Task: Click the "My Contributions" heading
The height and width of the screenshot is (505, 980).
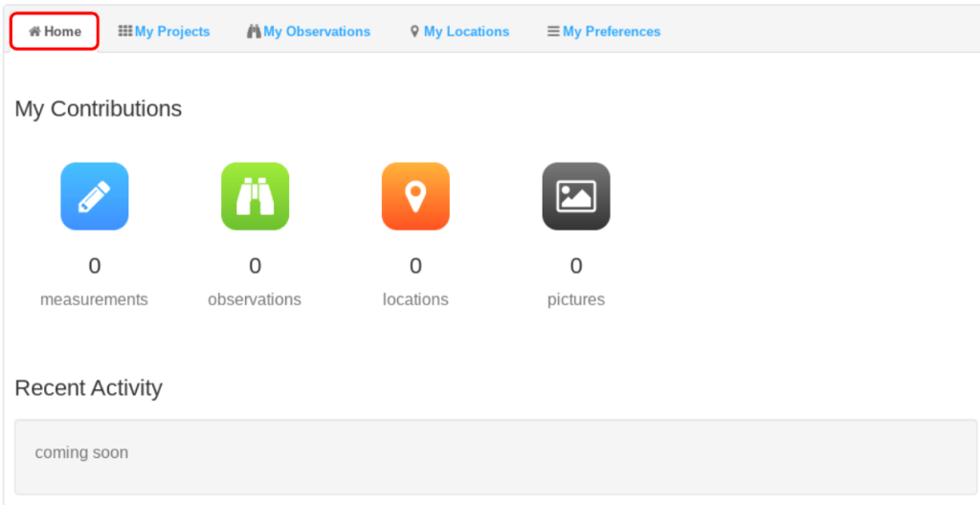Action: click(x=99, y=109)
